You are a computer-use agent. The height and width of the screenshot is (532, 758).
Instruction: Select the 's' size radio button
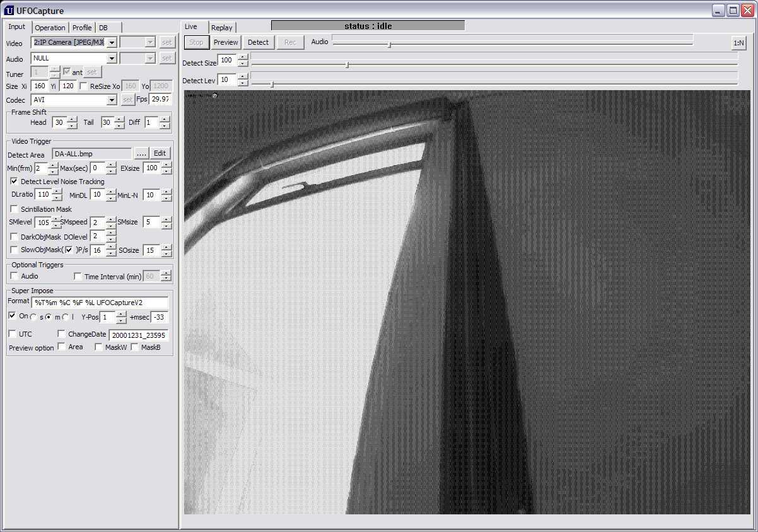(x=34, y=317)
